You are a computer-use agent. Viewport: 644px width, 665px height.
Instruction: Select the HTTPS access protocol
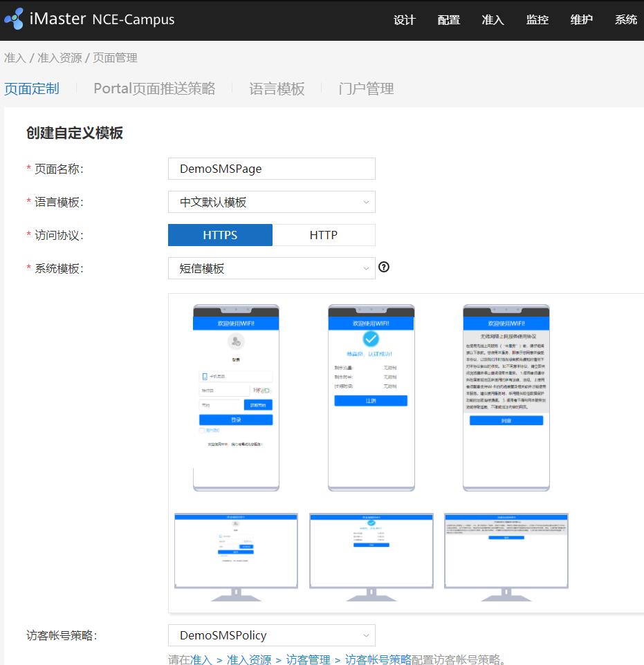pos(220,235)
